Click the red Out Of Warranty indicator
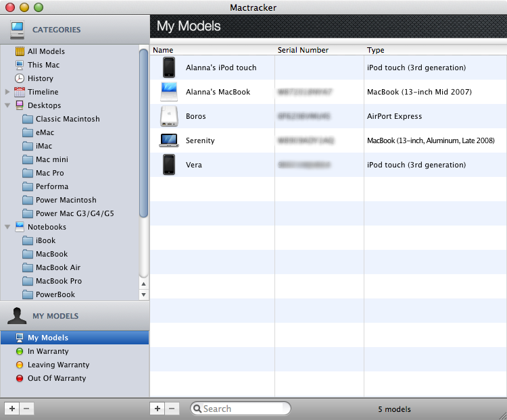 pyautogui.click(x=20, y=378)
